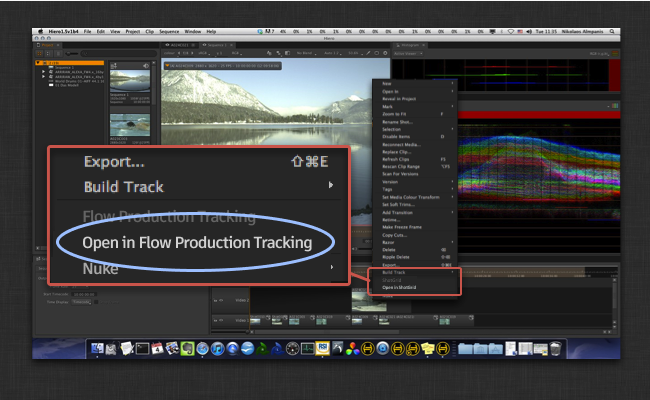Expand the clip info overlay triangle in viewer
Screen dimensions: 650x400
[167, 65]
